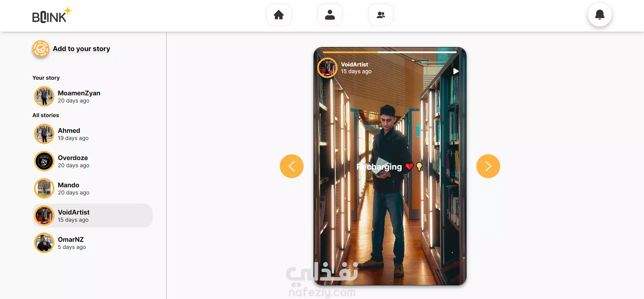The width and height of the screenshot is (644, 299).
Task: Click the story progress bar
Action: [390, 52]
